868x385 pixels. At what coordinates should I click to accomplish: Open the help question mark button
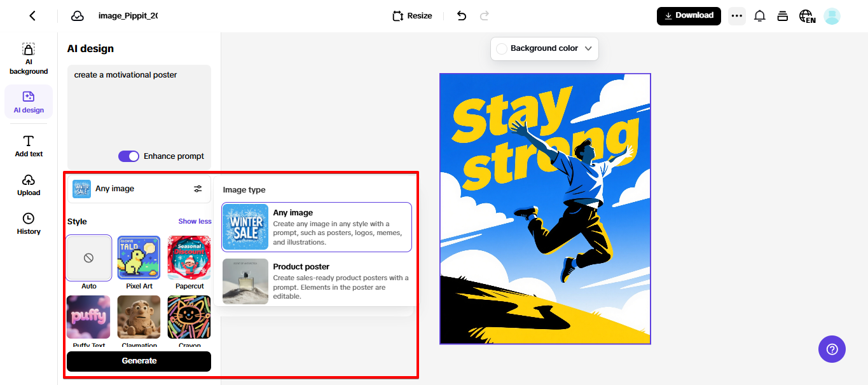click(832, 349)
